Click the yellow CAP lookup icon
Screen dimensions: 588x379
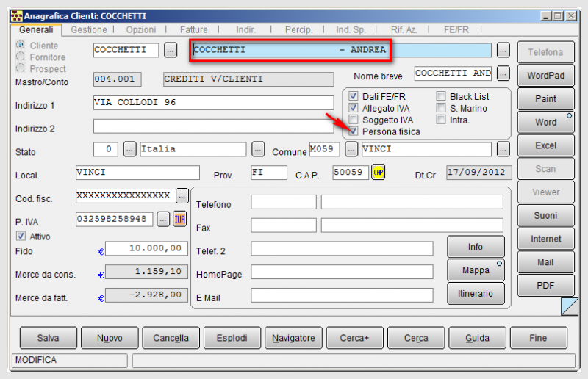pyautogui.click(x=378, y=173)
